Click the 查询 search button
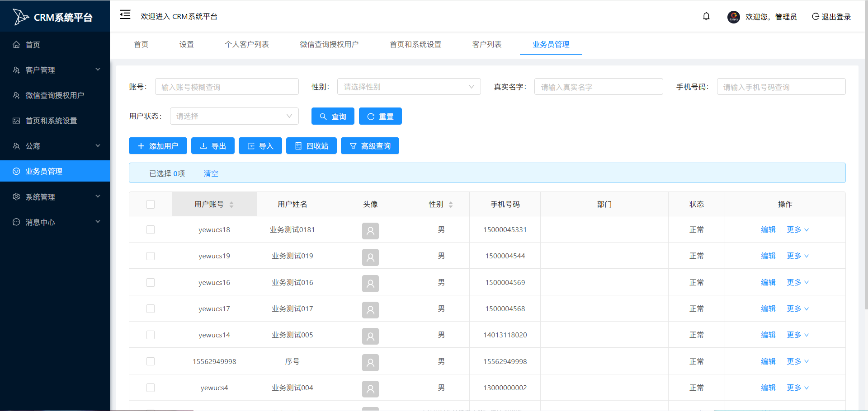This screenshot has height=411, width=868. coord(333,116)
